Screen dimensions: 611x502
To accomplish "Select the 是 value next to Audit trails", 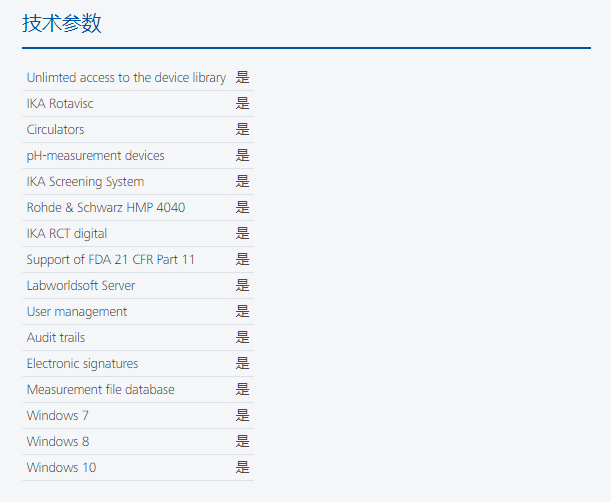I will pos(242,338).
